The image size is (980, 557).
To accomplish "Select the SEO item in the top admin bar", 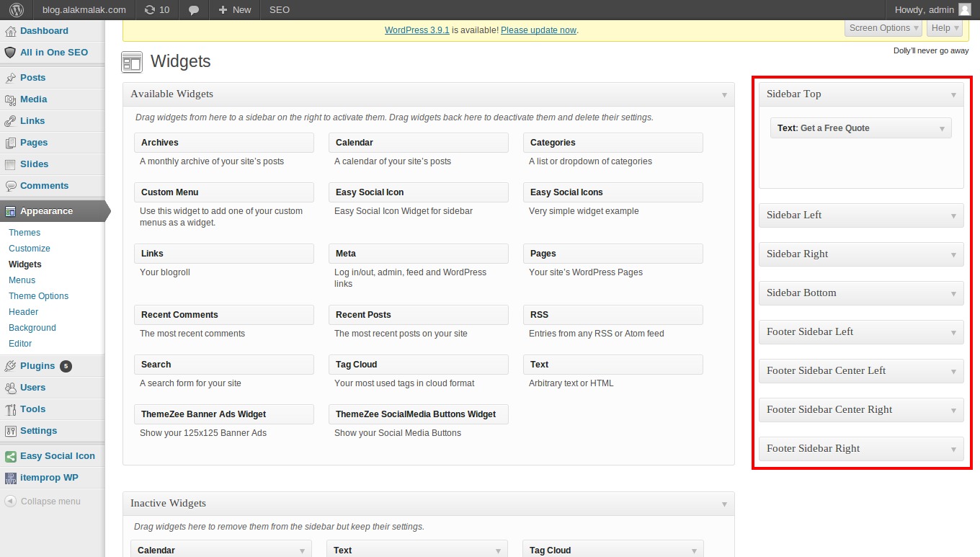I will (x=278, y=9).
